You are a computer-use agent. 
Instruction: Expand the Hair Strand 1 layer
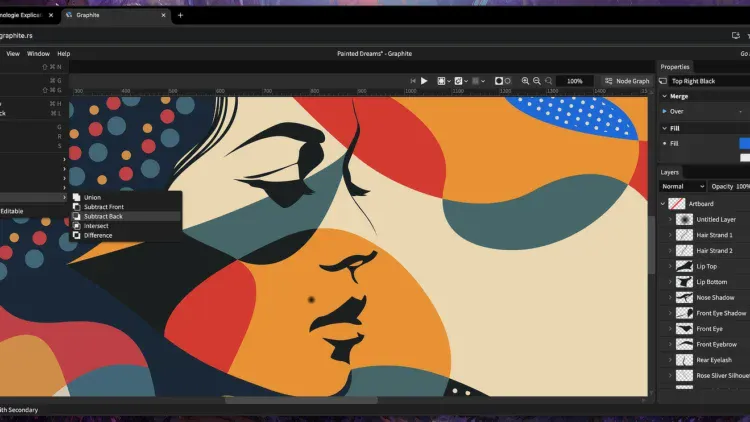pos(670,235)
